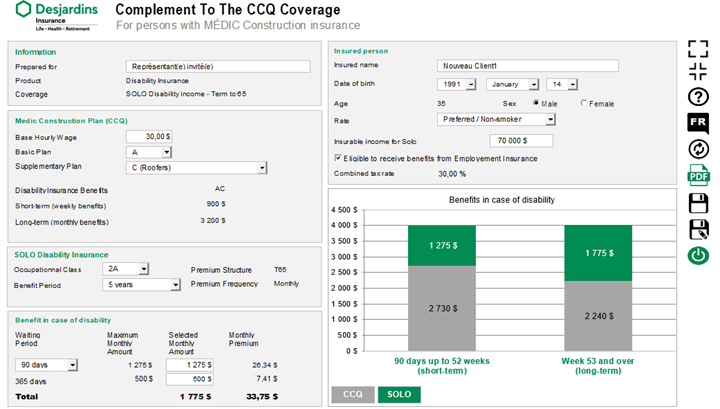This screenshot has height=409, width=720.
Task: Click the exit fullscreen (collapse) icon
Action: [698, 71]
